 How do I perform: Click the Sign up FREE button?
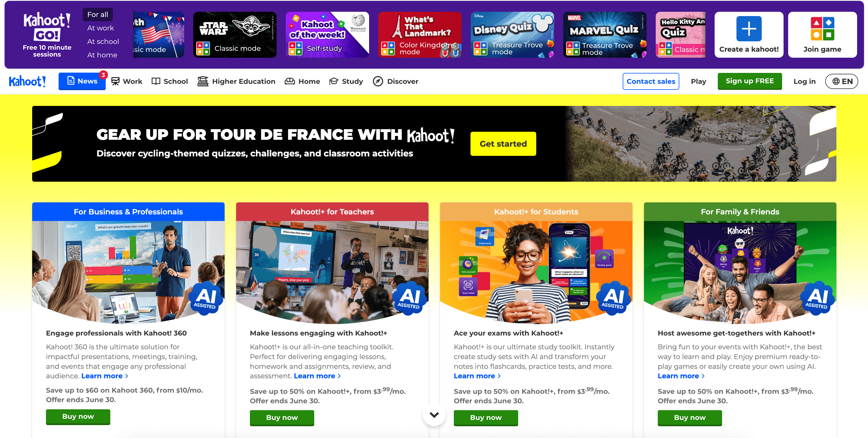749,81
